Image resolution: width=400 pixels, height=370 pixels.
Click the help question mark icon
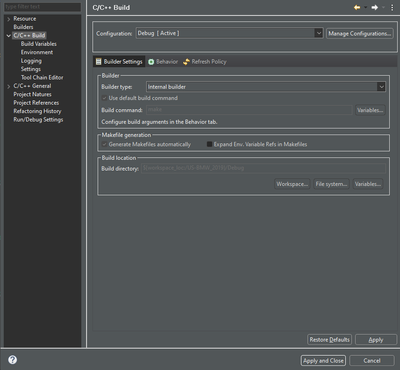tap(13, 360)
